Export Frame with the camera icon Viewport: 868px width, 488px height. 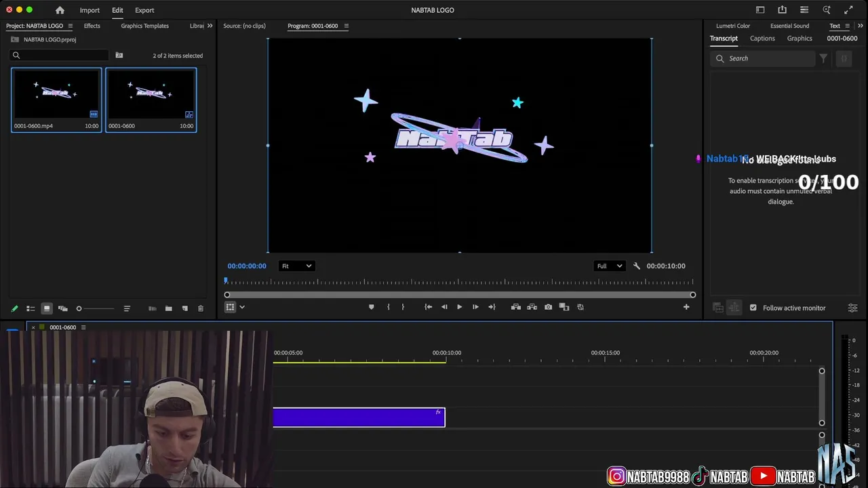coord(548,307)
